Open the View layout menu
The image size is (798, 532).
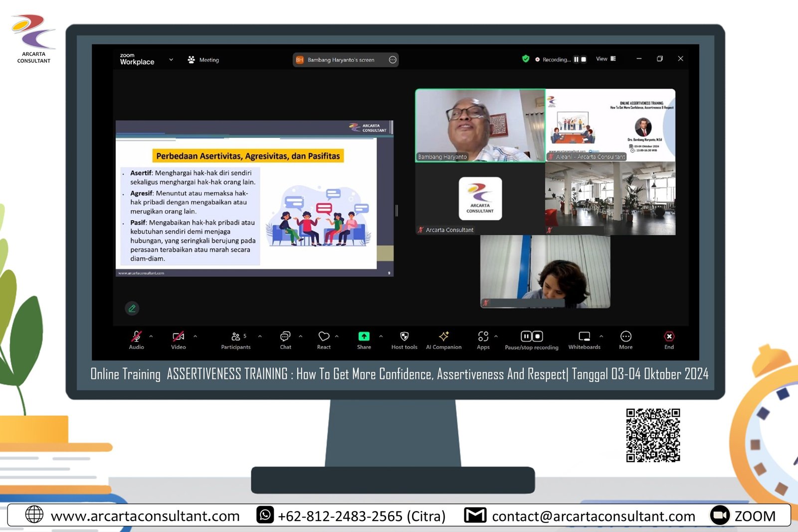[x=605, y=59]
